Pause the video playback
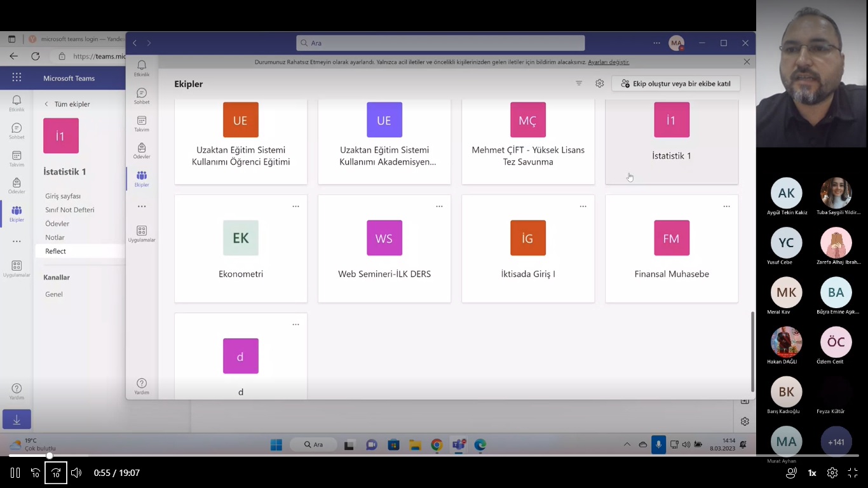Screen dimensions: 868x488 coord(15,473)
